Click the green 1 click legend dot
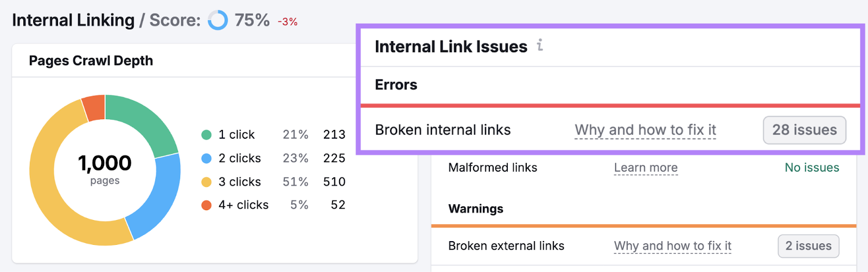This screenshot has height=272, width=868. pyautogui.click(x=206, y=135)
